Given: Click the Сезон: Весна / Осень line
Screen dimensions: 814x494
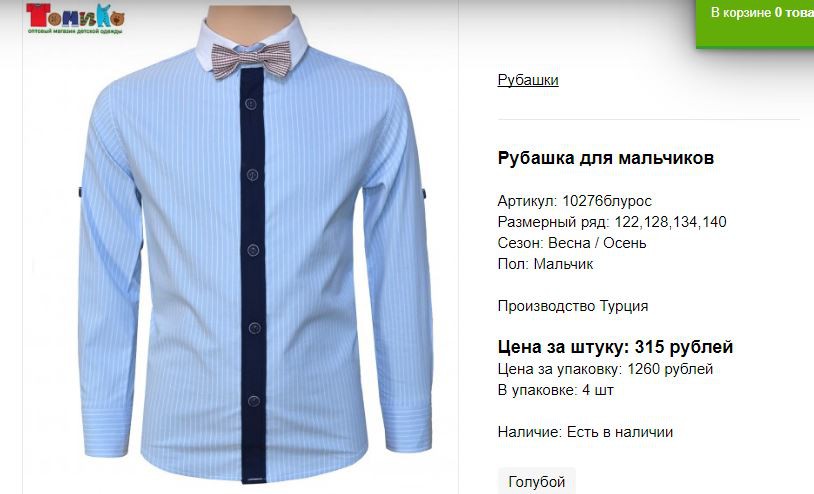Looking at the screenshot, I should [x=572, y=243].
